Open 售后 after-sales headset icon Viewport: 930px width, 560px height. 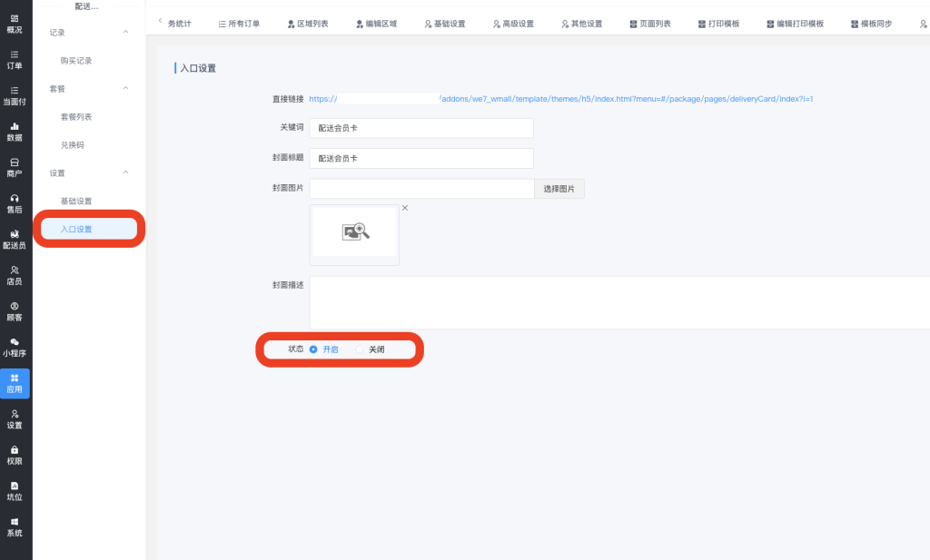click(x=15, y=203)
